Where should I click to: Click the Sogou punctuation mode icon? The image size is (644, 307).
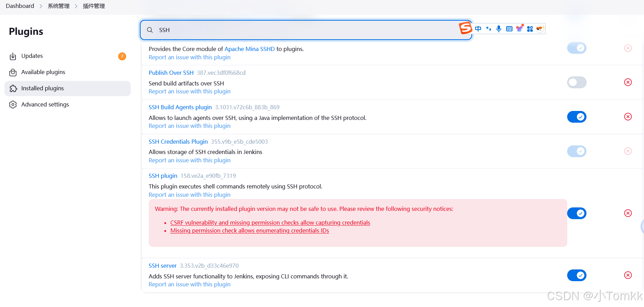point(488,29)
